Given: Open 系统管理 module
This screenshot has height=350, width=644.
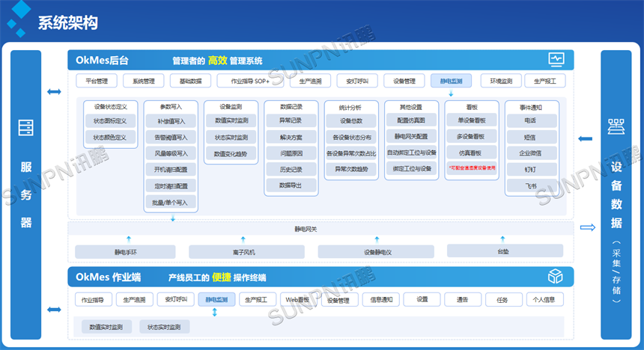Looking at the screenshot, I should 143,81.
